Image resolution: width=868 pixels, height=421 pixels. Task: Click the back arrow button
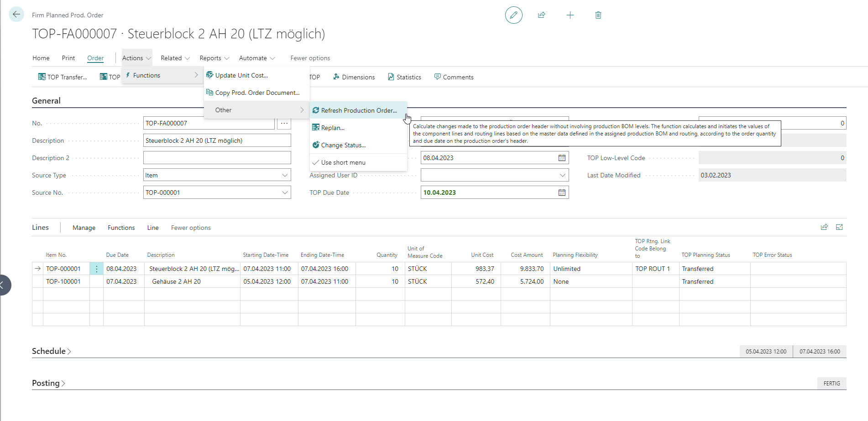point(16,15)
